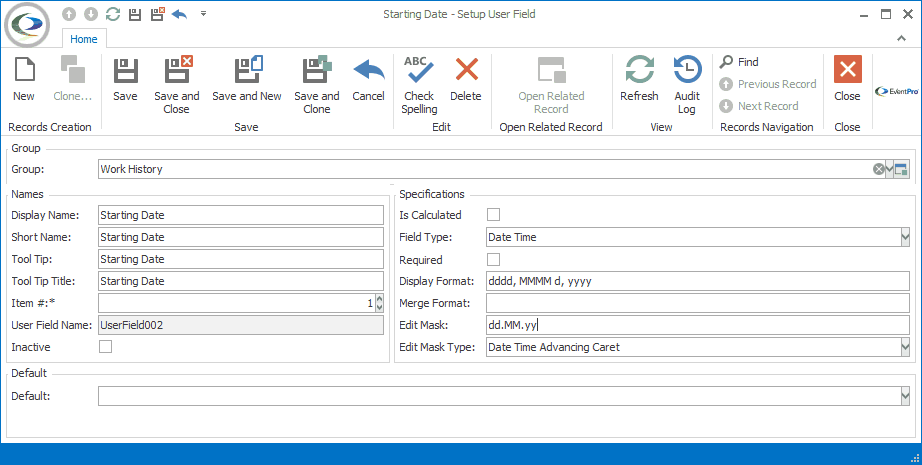Click Find in Records Navigation
922x465 pixels.
pyautogui.click(x=739, y=62)
